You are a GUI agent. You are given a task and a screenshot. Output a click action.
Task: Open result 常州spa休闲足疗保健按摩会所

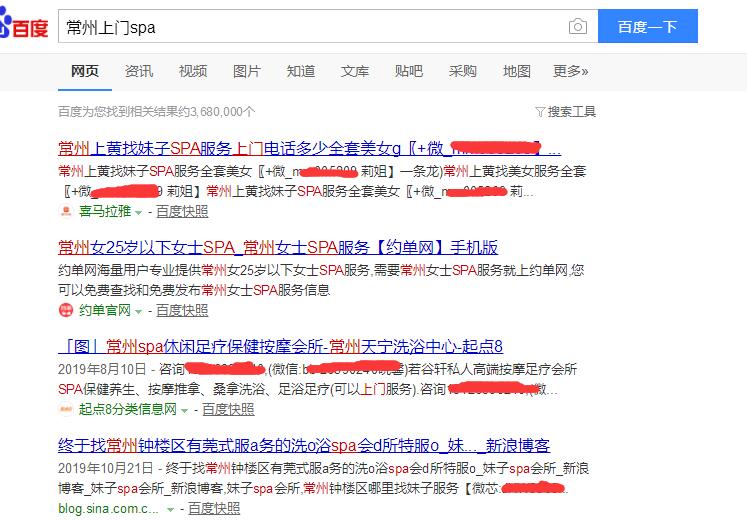[x=281, y=347]
